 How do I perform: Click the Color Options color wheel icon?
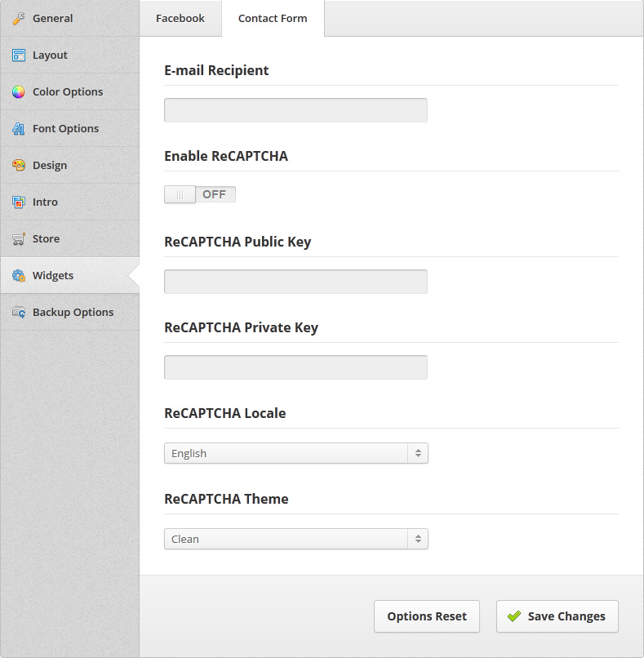pos(19,92)
